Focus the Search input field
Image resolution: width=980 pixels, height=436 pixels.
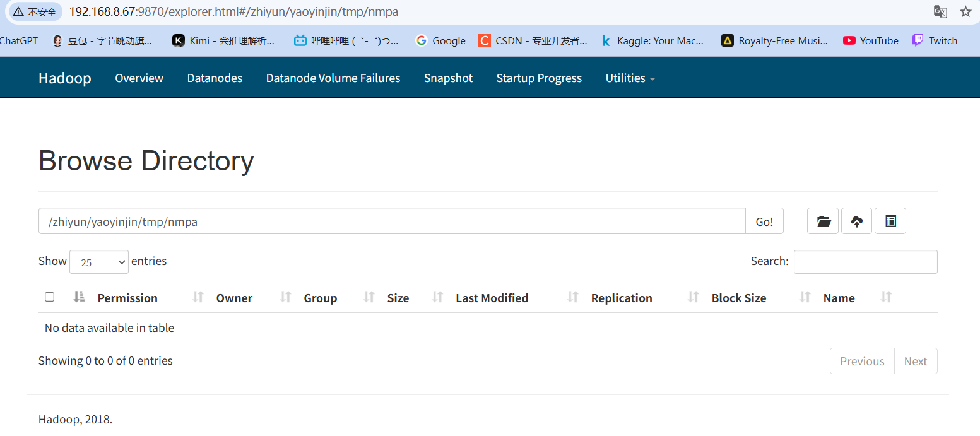(x=865, y=262)
